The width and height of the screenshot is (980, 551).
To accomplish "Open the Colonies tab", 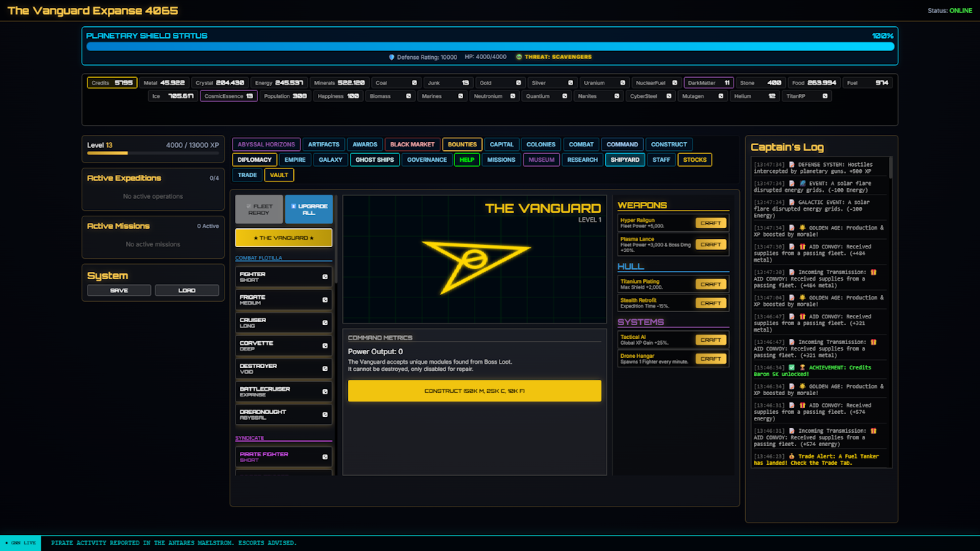I will pos(541,144).
